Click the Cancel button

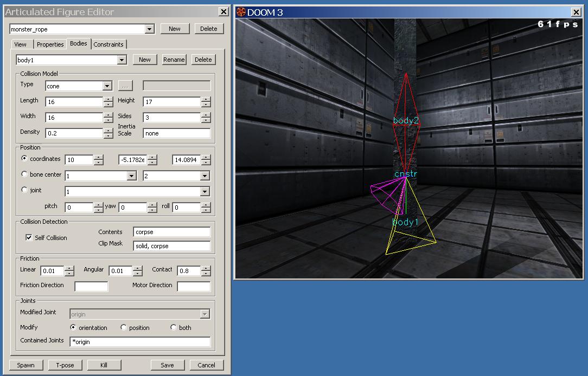(206, 365)
